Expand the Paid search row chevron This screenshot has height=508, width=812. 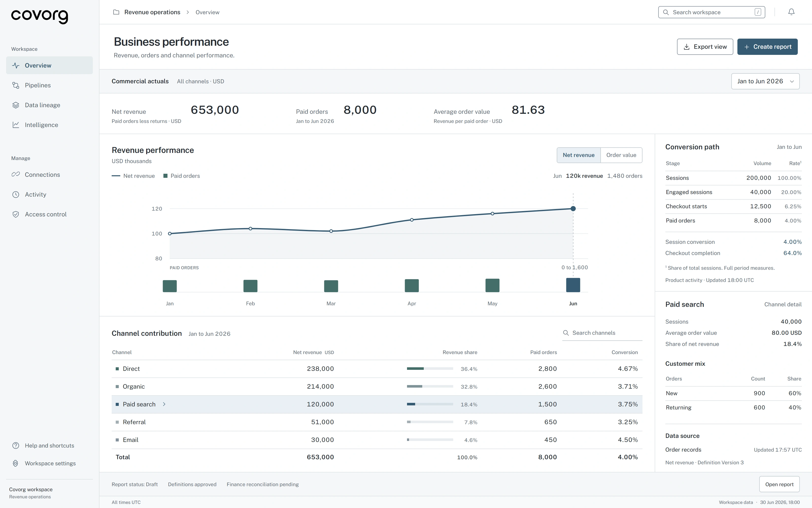pyautogui.click(x=164, y=404)
